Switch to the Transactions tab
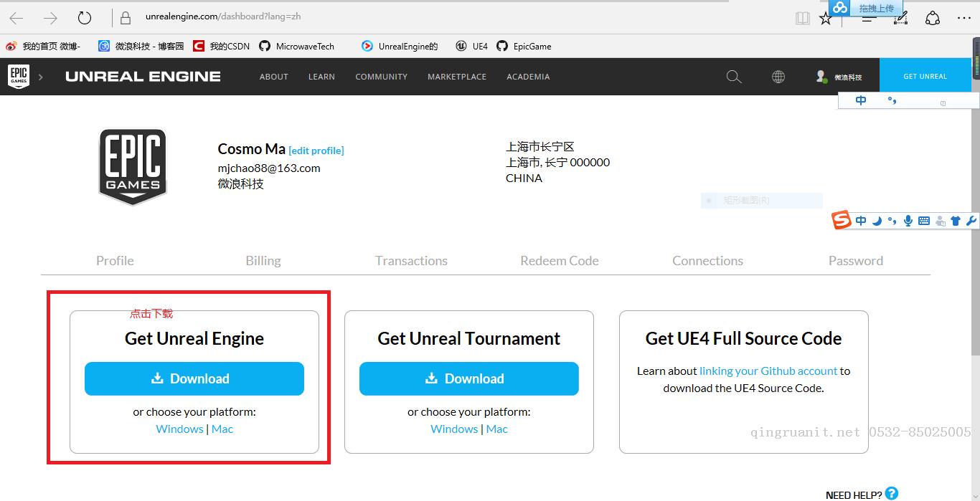 411,261
